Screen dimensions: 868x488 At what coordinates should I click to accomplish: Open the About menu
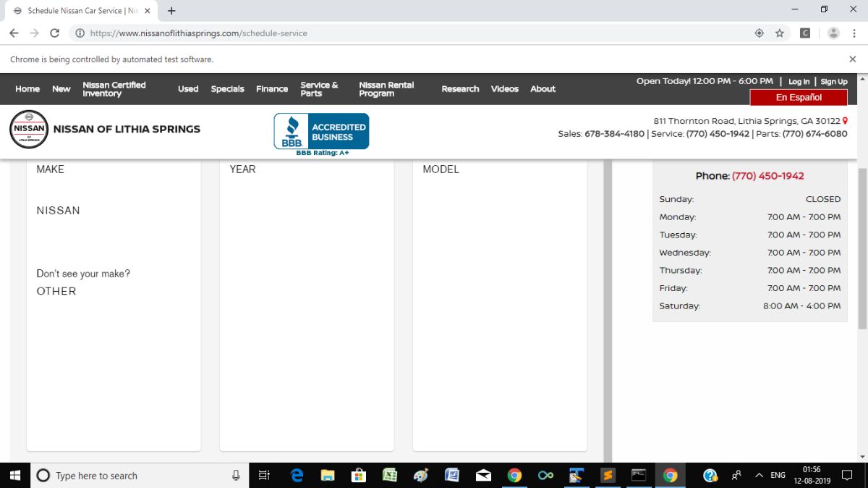(x=543, y=89)
